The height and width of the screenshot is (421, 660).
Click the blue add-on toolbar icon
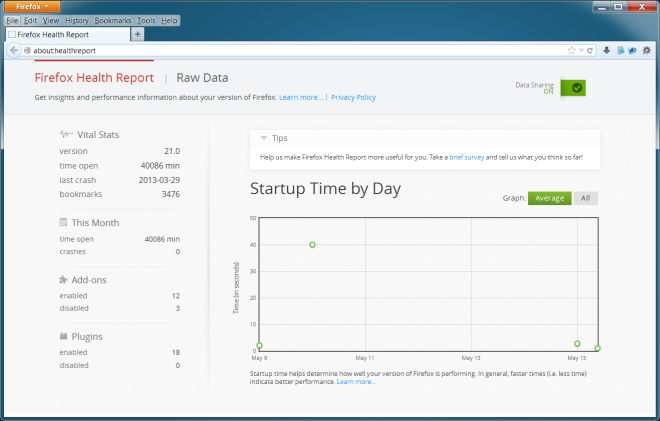633,51
